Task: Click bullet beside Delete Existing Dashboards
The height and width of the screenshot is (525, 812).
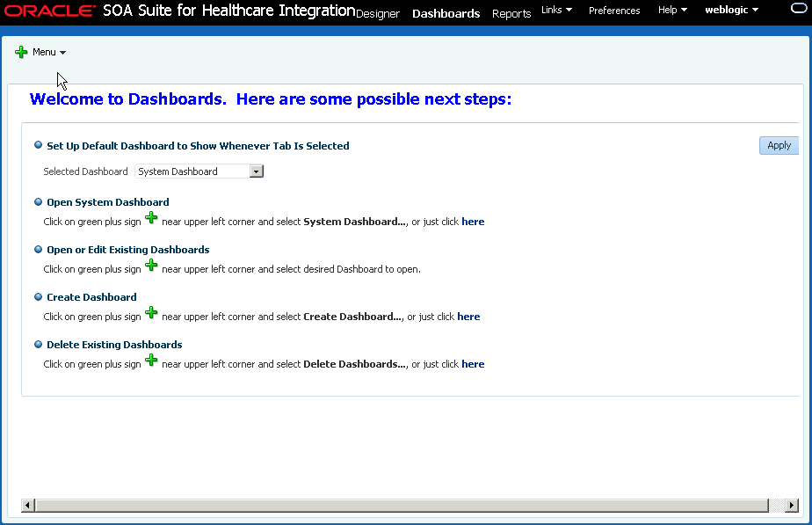Action: click(39, 344)
